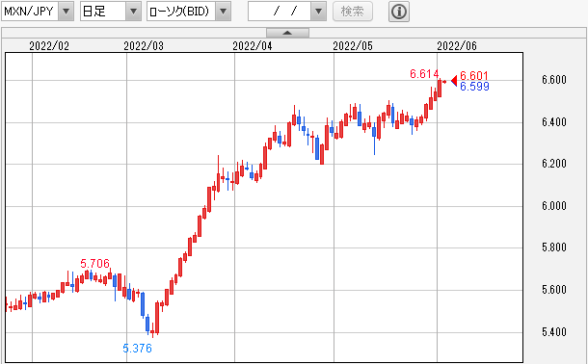The height and width of the screenshot is (364, 588).
Task: Click the 6.614 high price label
Action: click(424, 74)
